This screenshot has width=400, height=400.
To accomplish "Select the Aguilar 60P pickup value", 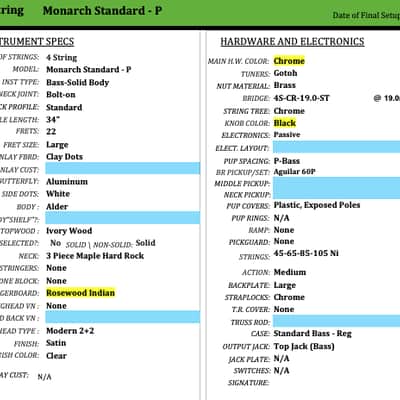I will pos(294,172).
